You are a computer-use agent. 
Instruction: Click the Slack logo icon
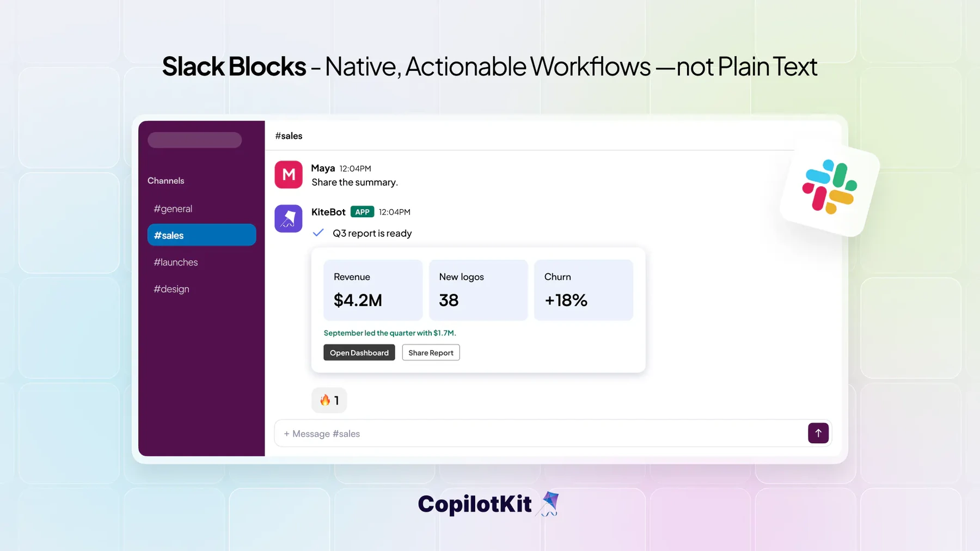coord(830,187)
